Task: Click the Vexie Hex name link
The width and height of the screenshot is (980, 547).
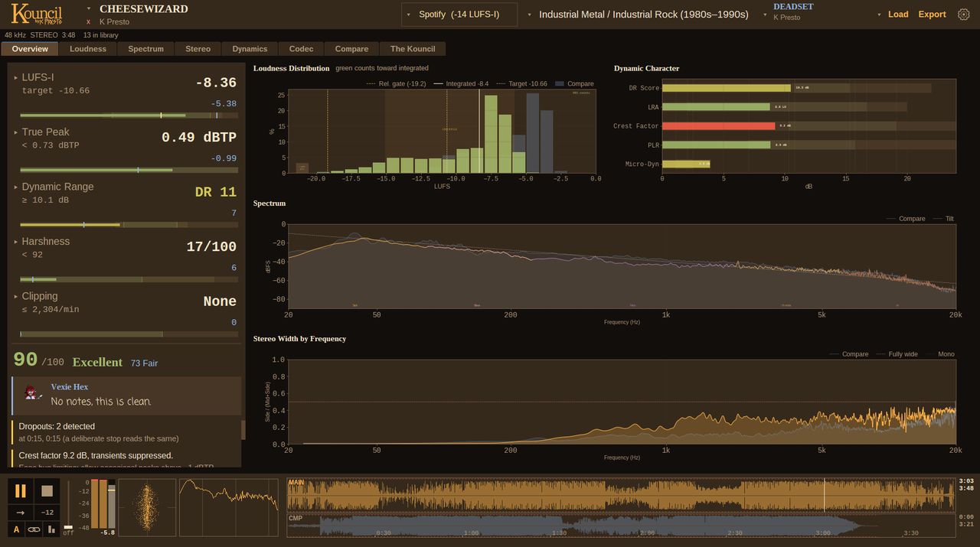Action: point(70,387)
